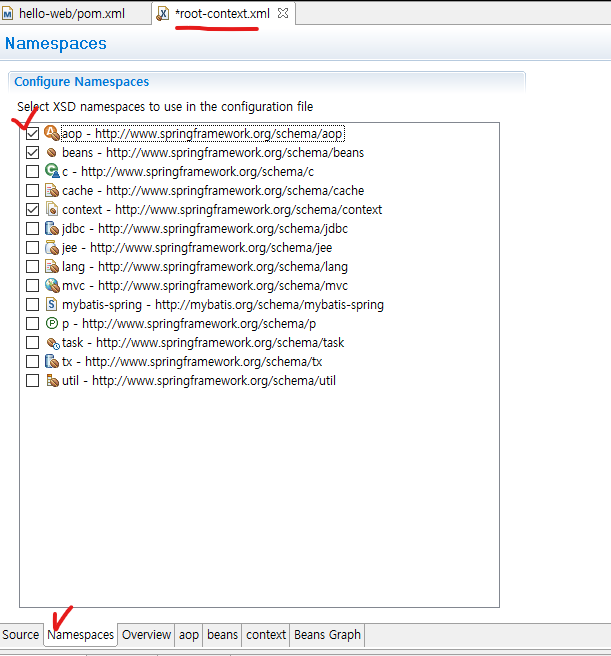
Task: Click the tx namespace icon
Action: (51, 361)
